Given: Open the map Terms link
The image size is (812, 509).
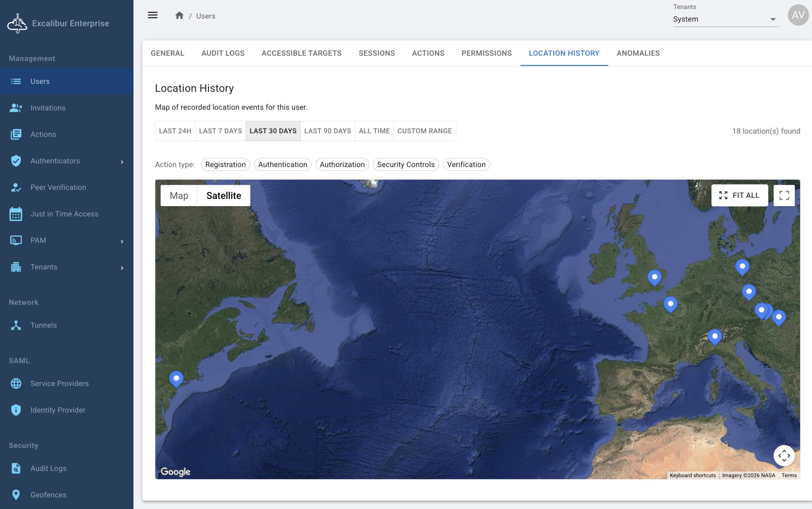Looking at the screenshot, I should click(789, 475).
